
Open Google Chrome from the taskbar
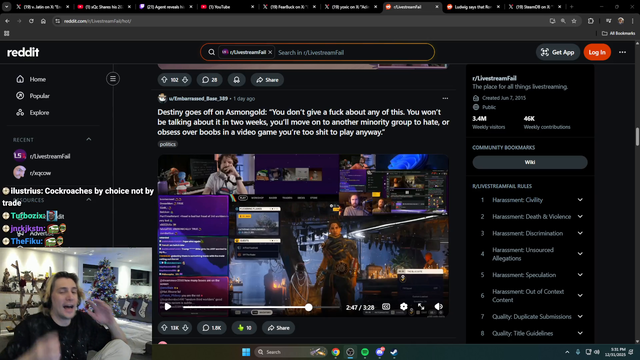(336, 352)
